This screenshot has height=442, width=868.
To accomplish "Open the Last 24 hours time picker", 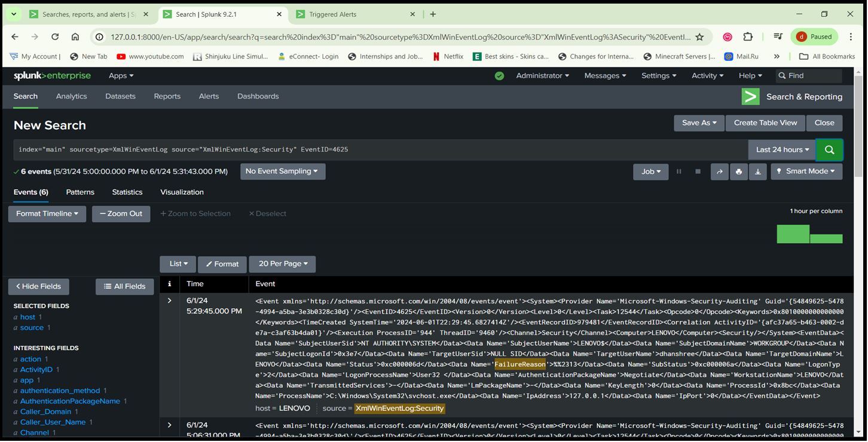I will [x=782, y=150].
